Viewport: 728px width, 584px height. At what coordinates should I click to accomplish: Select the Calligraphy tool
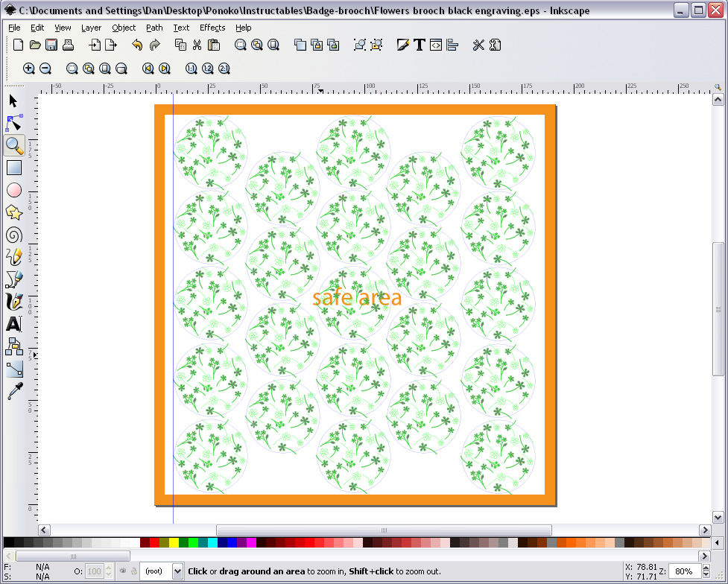tap(14, 301)
